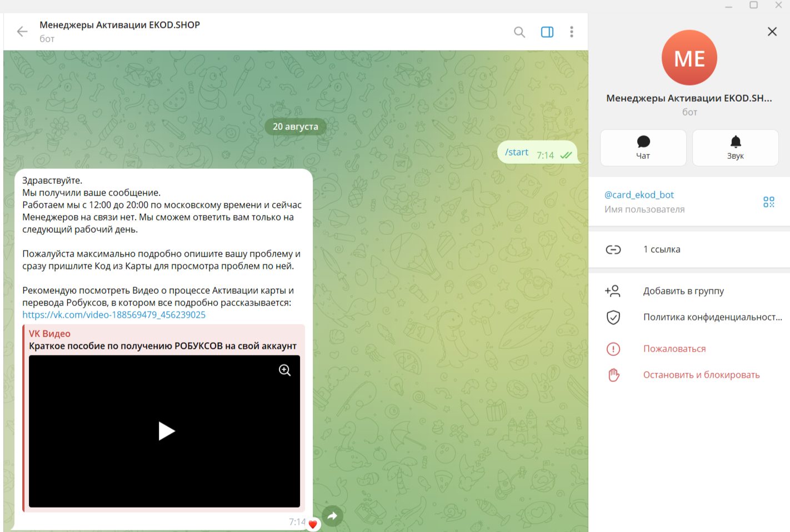Click the ME bot avatar
Viewport: 790px width, 532px height.
coord(689,58)
